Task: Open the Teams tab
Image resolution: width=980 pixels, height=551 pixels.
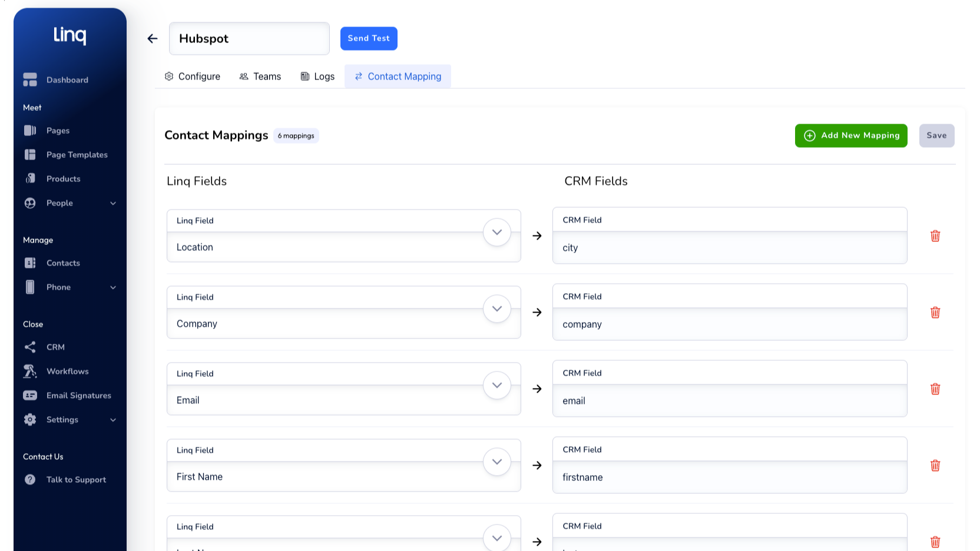Action: 260,77
